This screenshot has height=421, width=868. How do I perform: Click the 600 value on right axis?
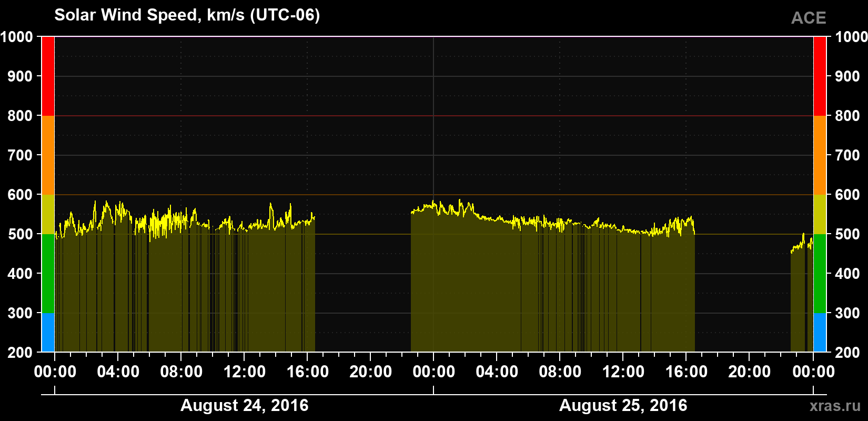[847, 195]
